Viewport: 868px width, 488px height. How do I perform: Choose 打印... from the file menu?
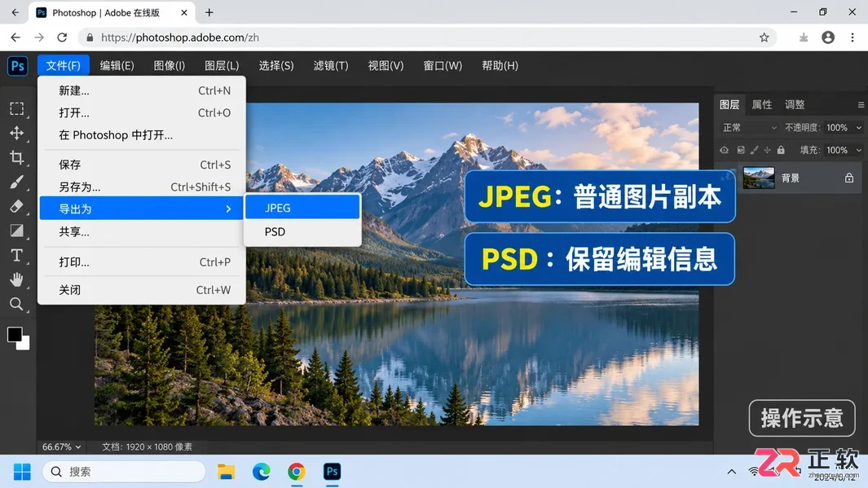(142, 262)
